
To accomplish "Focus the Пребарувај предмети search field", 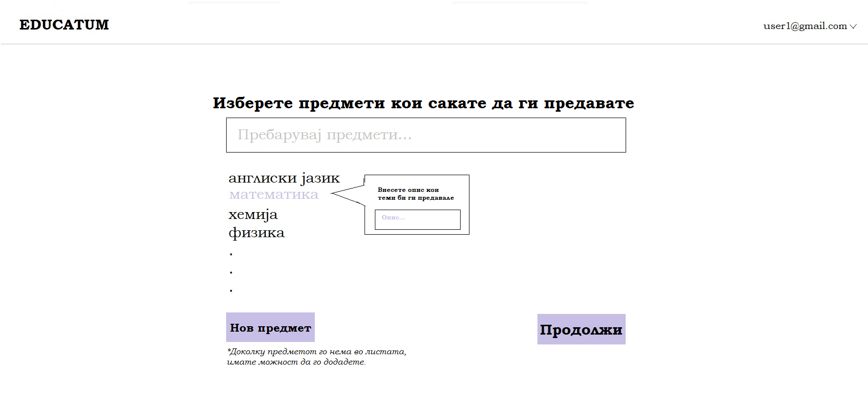I will (426, 135).
